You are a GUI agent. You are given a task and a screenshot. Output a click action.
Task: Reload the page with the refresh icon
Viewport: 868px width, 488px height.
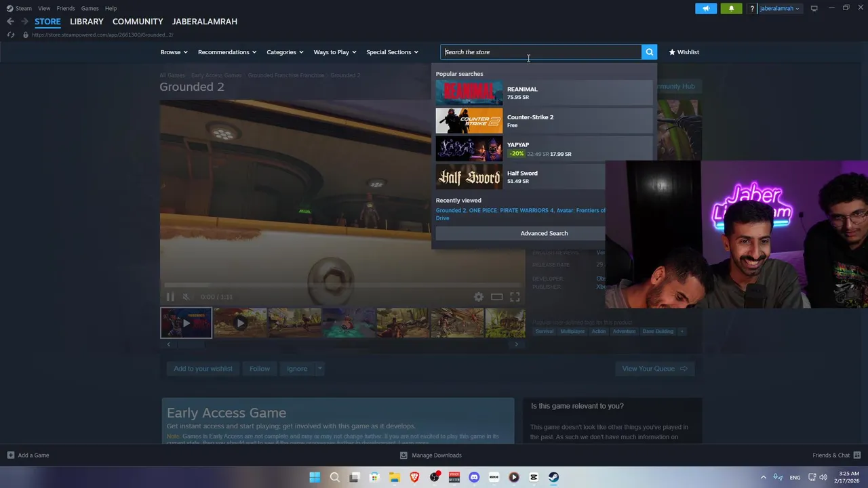[10, 35]
